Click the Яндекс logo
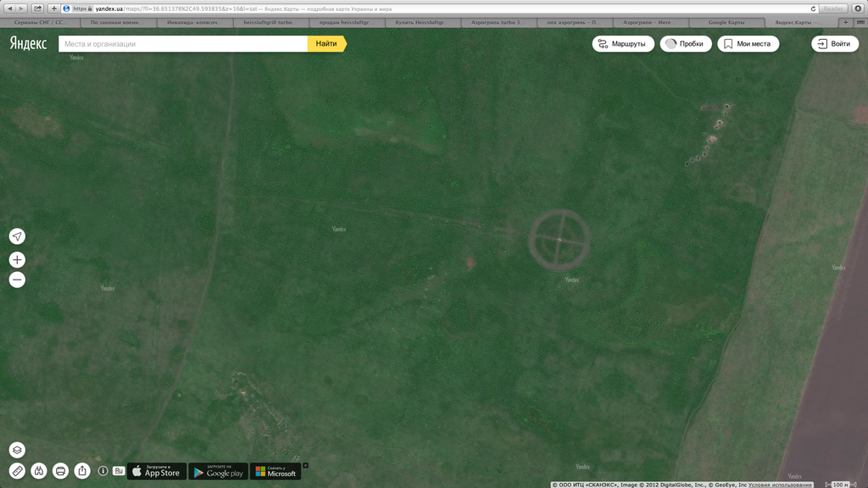The height and width of the screenshot is (488, 868). click(x=28, y=43)
